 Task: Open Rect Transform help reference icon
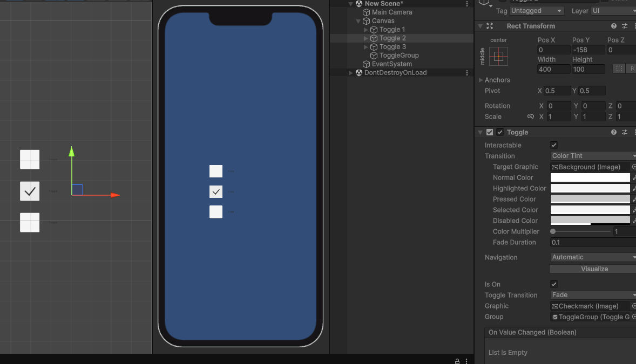pyautogui.click(x=614, y=26)
